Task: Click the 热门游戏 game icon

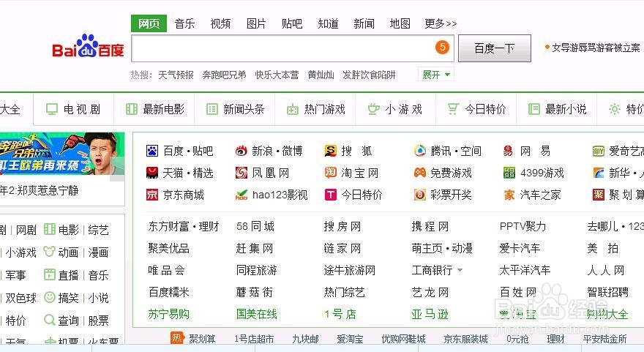Action: tap(293, 109)
